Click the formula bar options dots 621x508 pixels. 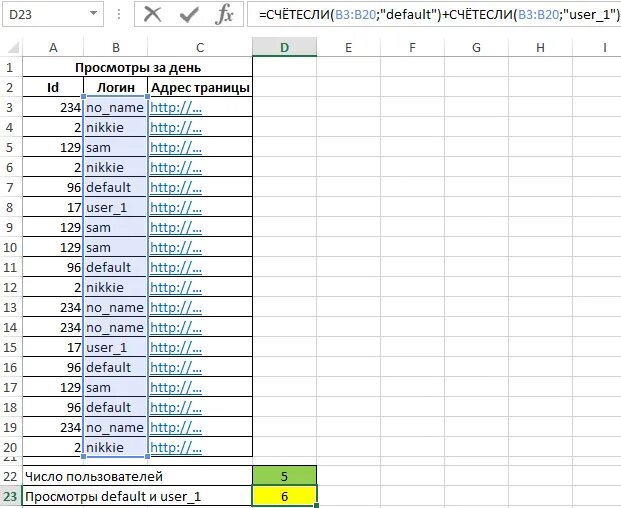tap(119, 15)
